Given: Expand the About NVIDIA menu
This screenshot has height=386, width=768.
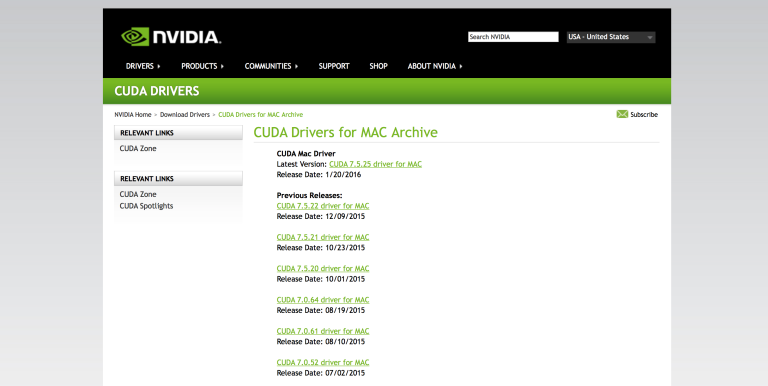Looking at the screenshot, I should [435, 66].
